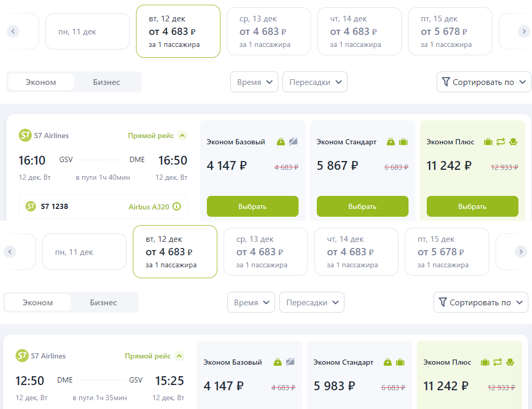
Task: Open the chevron of upper Сортировать по dropdown
Action: click(x=523, y=82)
